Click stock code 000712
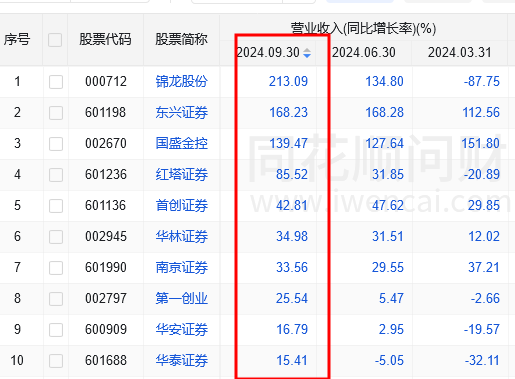 point(106,81)
